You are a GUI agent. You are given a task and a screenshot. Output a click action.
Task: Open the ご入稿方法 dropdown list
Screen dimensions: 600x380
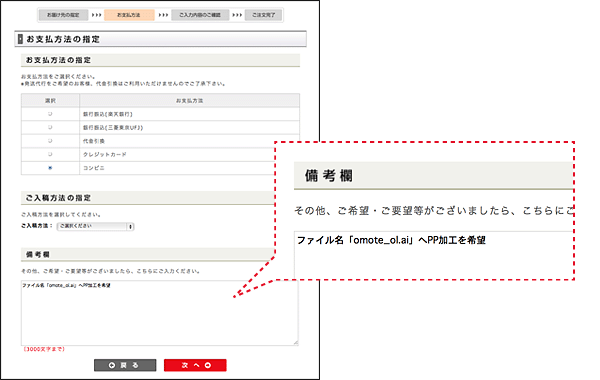(95, 226)
